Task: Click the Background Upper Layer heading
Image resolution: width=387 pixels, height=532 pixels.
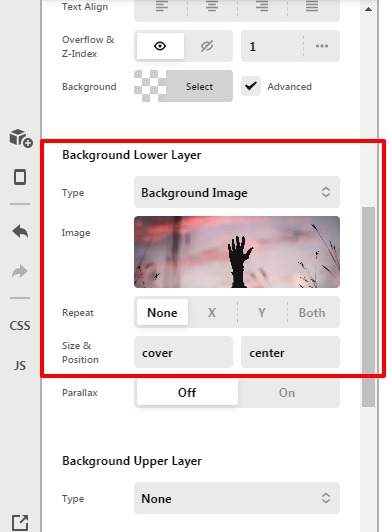Action: [x=132, y=461]
